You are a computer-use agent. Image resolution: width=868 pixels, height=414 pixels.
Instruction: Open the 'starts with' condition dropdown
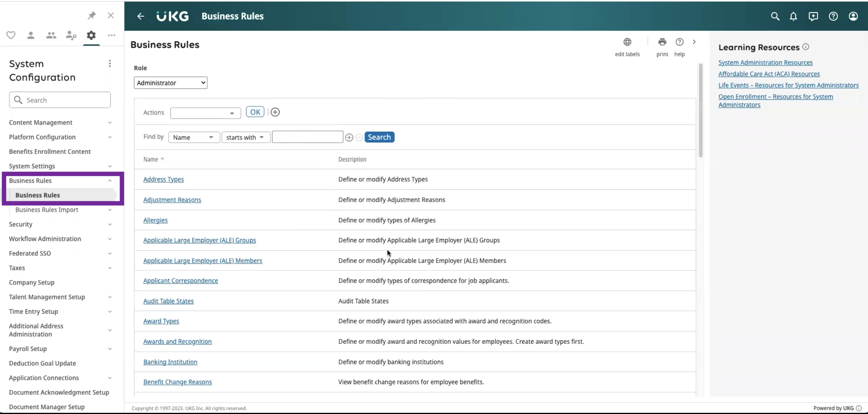click(246, 138)
